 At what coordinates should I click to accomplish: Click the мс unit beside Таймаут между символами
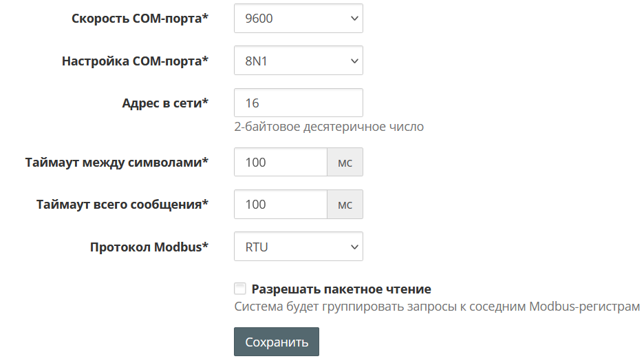tap(345, 163)
